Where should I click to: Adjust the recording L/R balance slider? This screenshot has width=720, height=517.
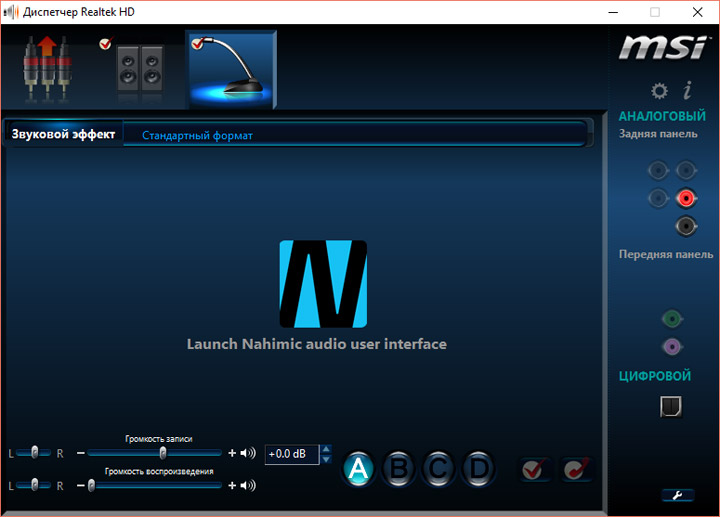[x=34, y=453]
